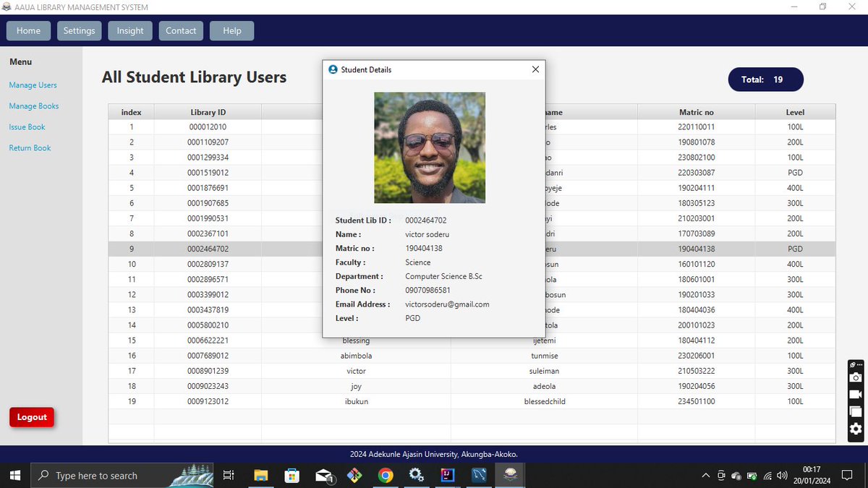Click the red Logout button
The height and width of the screenshot is (488, 868).
(x=32, y=417)
